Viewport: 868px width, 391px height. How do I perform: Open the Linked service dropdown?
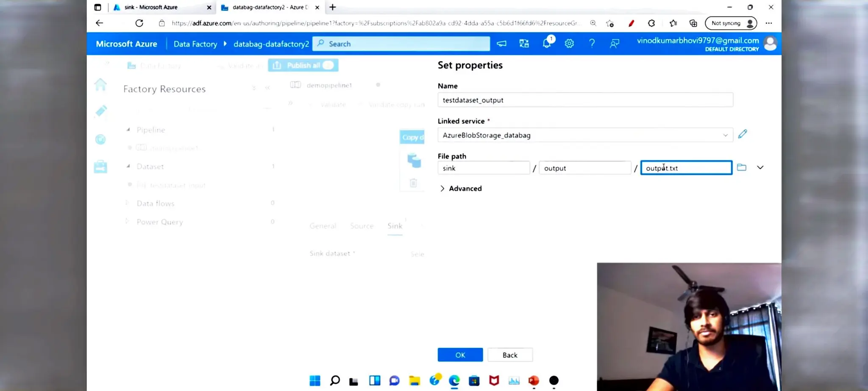(x=585, y=135)
